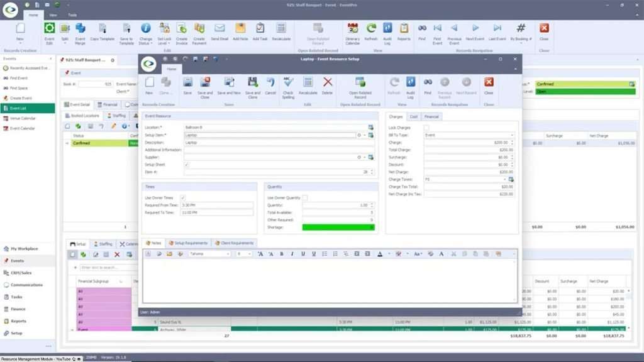Toggle bold in the notes editor toolbar
644x362 pixels.
pyautogui.click(x=282, y=254)
